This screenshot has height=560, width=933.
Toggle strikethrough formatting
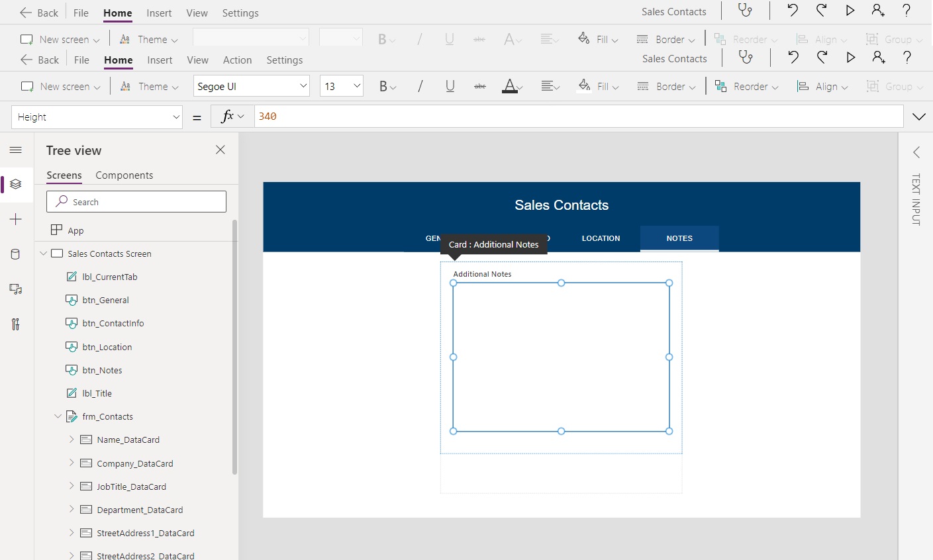point(480,86)
